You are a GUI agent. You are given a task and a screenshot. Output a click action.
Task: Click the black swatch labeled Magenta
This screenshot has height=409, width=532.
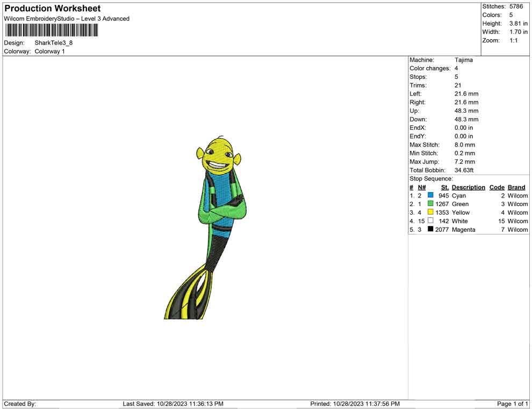click(430, 229)
